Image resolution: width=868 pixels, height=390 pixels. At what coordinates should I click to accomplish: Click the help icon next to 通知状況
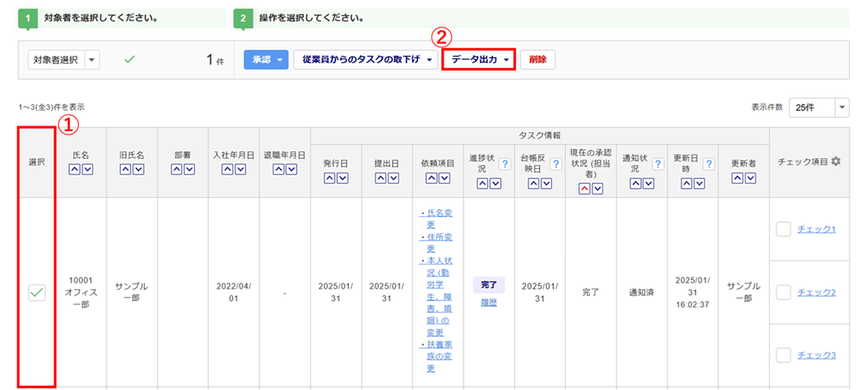tap(656, 164)
